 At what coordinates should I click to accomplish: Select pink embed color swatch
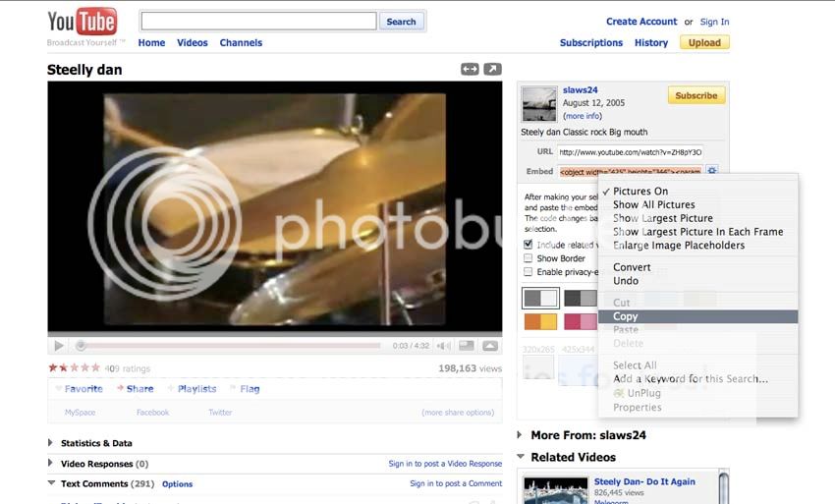point(581,322)
